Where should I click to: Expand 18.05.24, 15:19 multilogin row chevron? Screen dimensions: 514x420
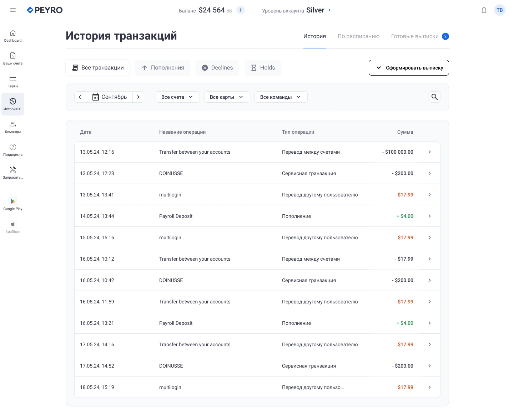[x=429, y=387]
